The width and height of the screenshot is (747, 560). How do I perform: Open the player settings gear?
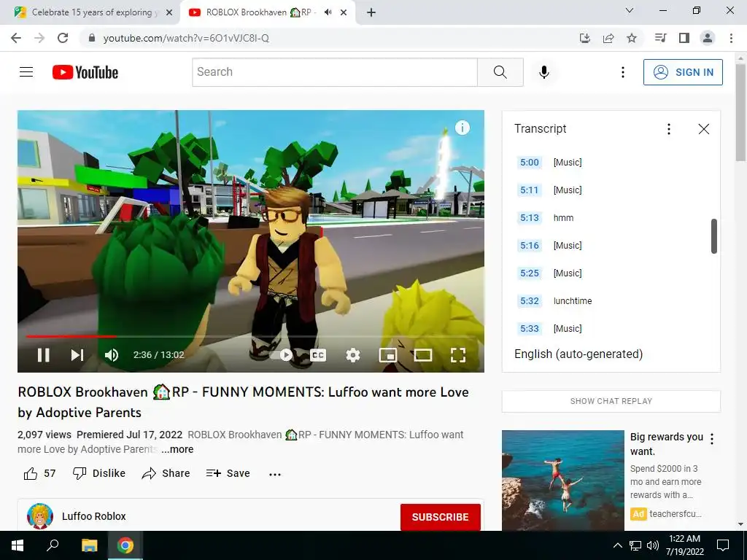pyautogui.click(x=353, y=355)
